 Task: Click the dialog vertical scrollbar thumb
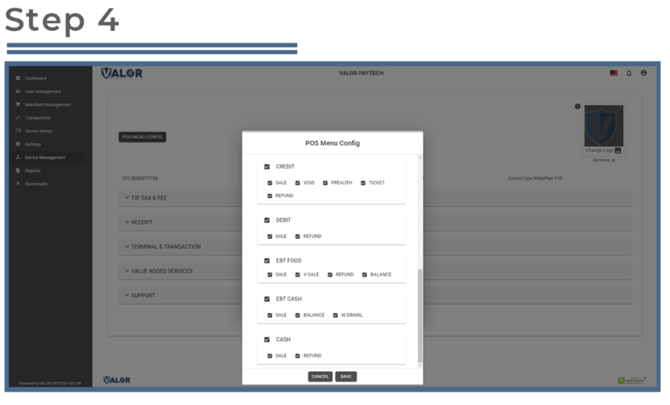(420, 315)
